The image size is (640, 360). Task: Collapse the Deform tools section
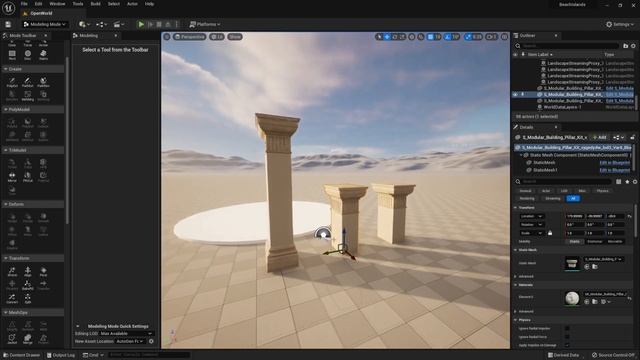click(33, 204)
